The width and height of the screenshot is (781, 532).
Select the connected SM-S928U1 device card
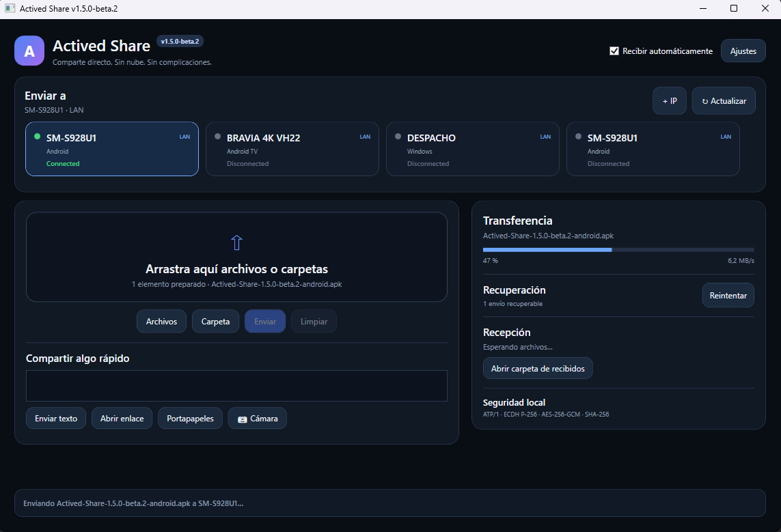(x=112, y=149)
